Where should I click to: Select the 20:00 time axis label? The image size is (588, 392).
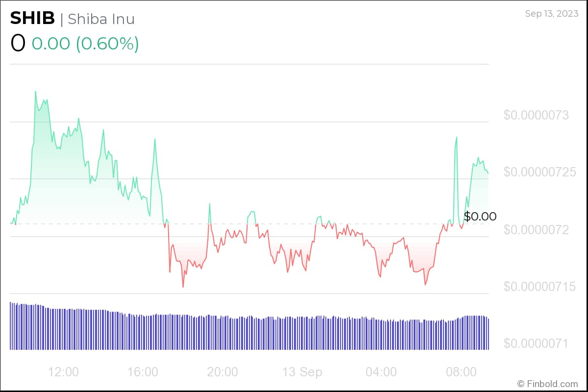point(222,372)
